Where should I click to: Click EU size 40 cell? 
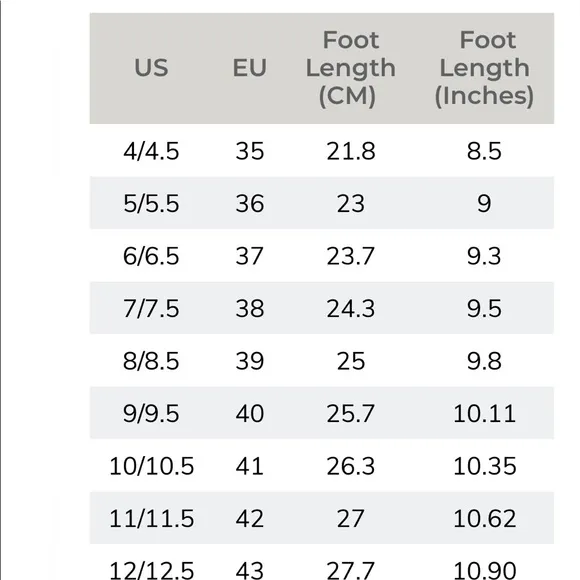(250, 414)
